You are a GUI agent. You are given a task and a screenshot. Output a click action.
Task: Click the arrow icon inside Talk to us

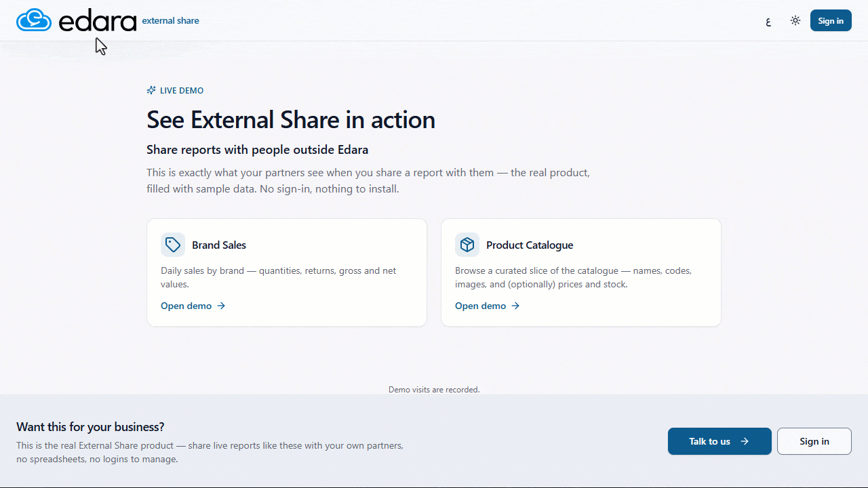pyautogui.click(x=745, y=441)
